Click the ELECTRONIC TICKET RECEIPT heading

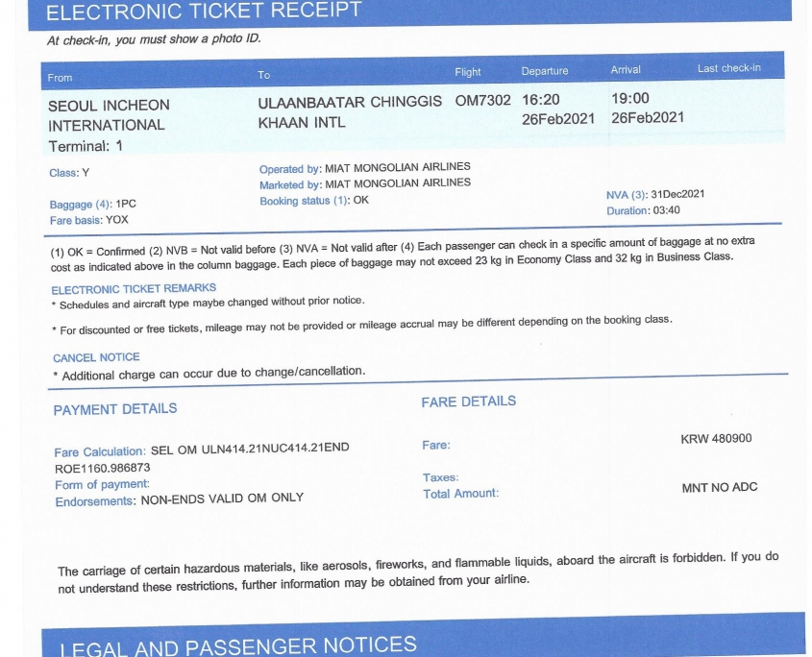204,11
